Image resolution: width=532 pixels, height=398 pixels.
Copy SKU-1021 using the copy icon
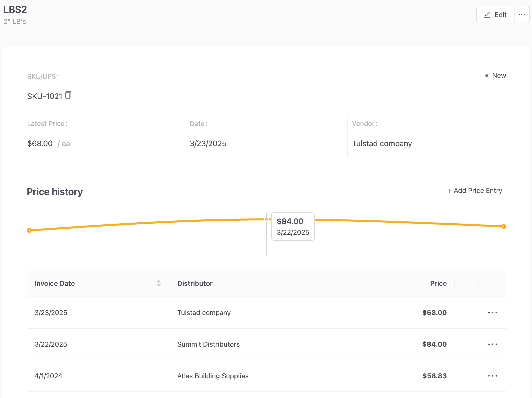point(68,95)
